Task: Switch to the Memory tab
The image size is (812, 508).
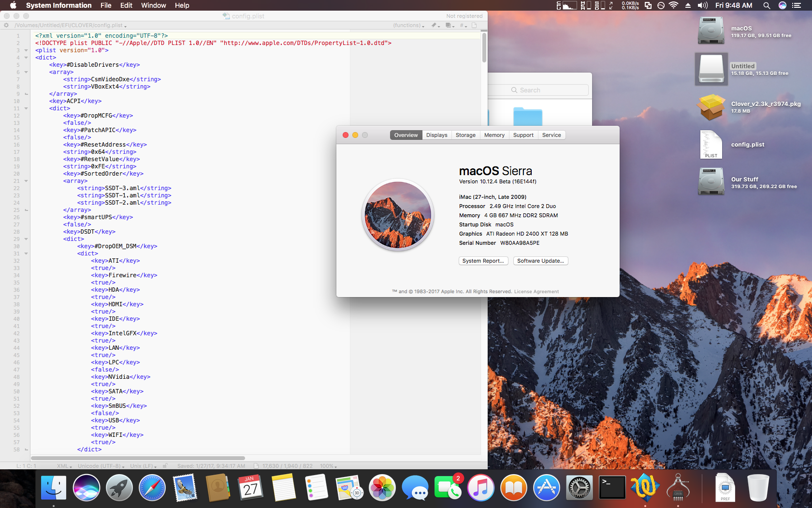Action: (494, 135)
